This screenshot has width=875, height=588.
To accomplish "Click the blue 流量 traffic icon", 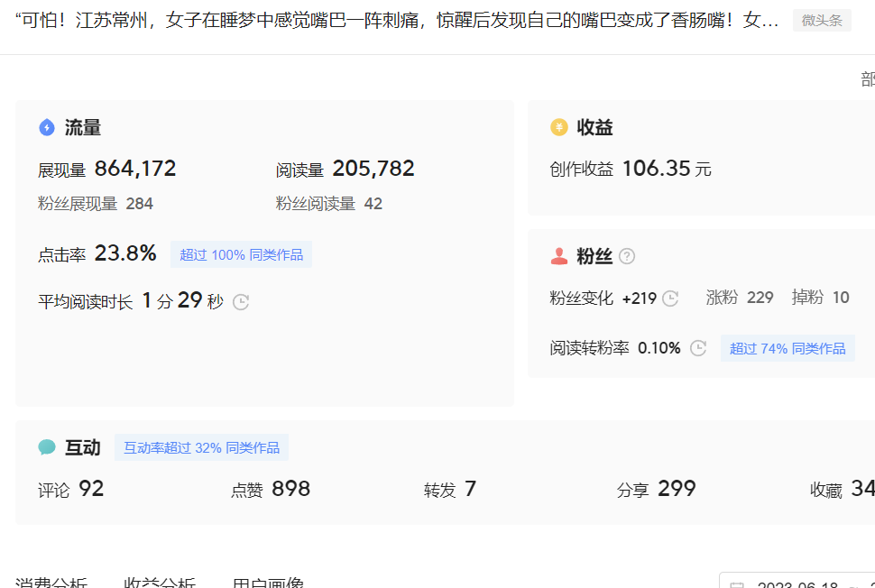I will click(x=47, y=128).
